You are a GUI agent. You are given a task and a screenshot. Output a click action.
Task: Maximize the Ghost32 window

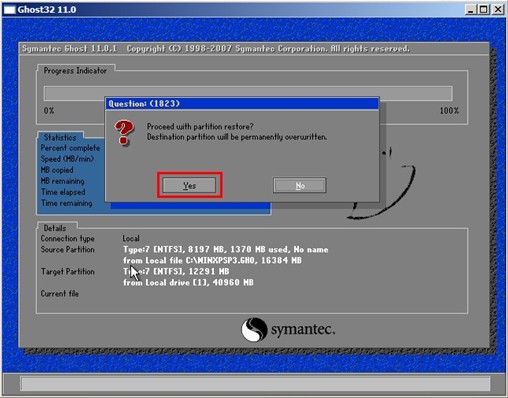pyautogui.click(x=483, y=9)
